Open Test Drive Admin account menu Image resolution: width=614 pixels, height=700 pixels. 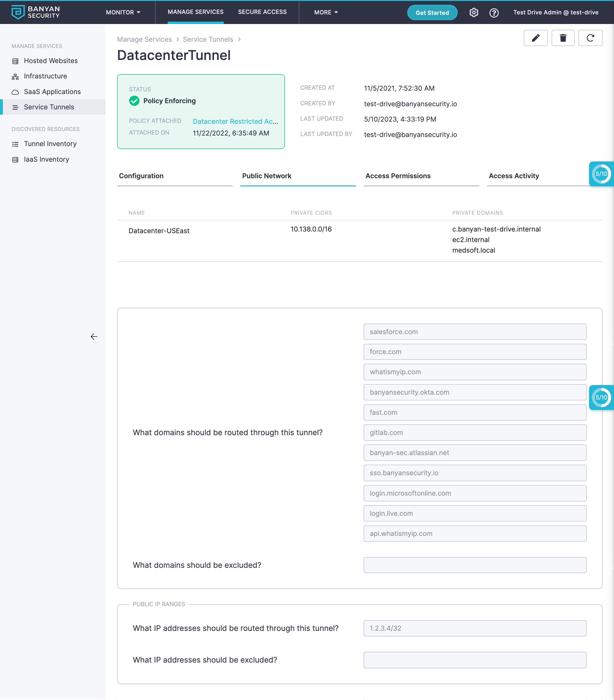555,12
